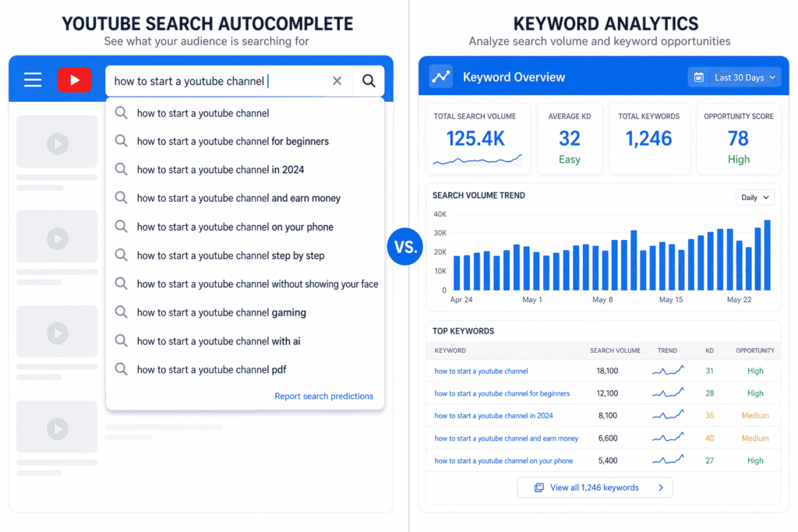Open the Daily interval dropdown on the trend chart
The height and width of the screenshot is (532, 798).
(754, 197)
